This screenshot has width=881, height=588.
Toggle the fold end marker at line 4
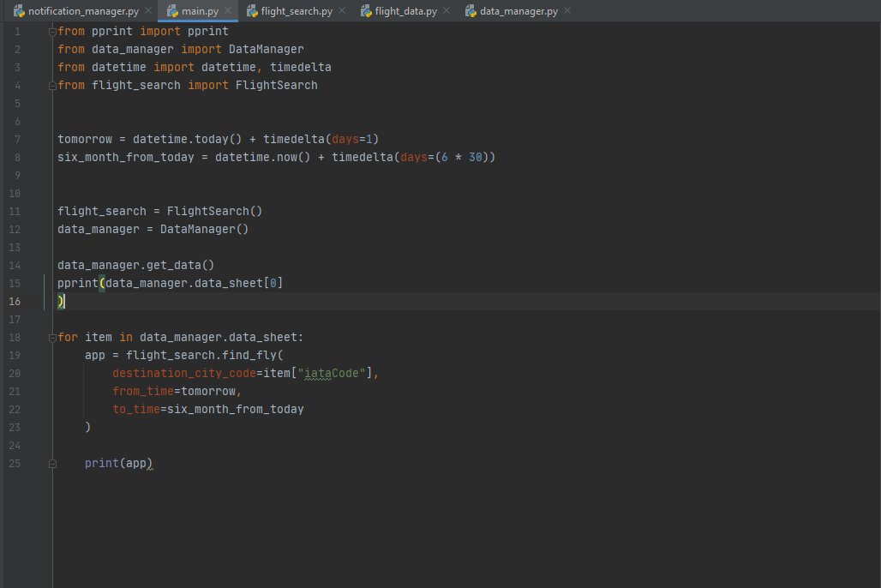click(x=52, y=86)
